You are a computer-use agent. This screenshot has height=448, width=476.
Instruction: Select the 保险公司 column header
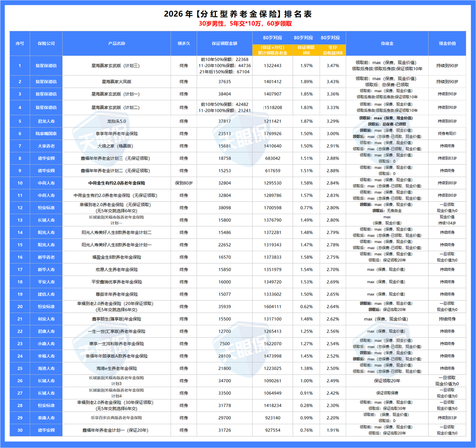click(46, 43)
